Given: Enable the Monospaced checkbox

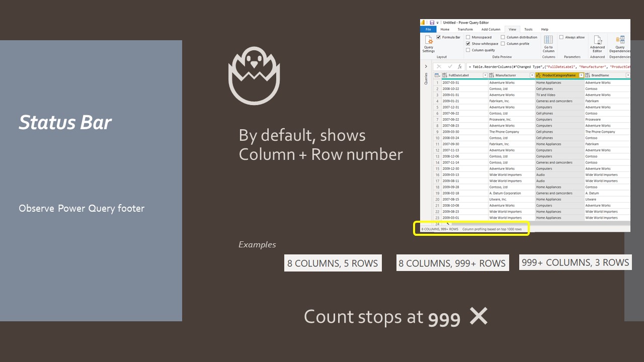Looking at the screenshot, I should coord(468,37).
